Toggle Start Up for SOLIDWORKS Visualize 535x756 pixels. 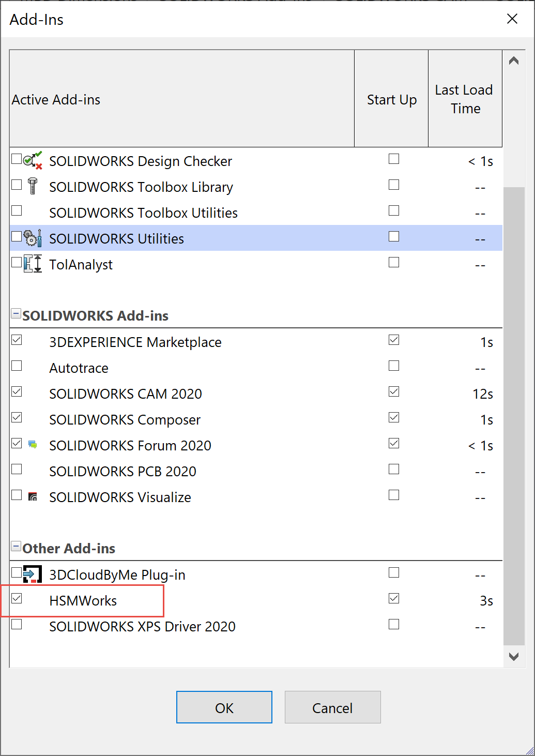pyautogui.click(x=394, y=495)
